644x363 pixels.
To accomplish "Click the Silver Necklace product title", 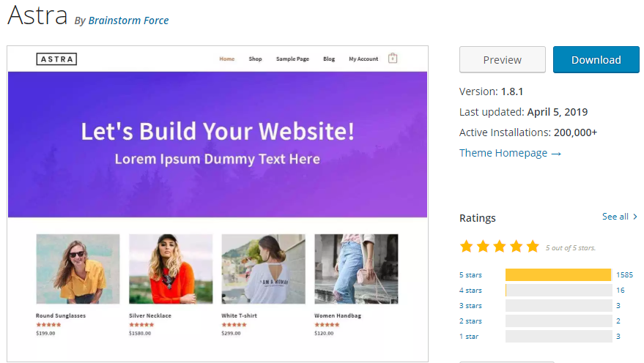I will coord(150,315).
